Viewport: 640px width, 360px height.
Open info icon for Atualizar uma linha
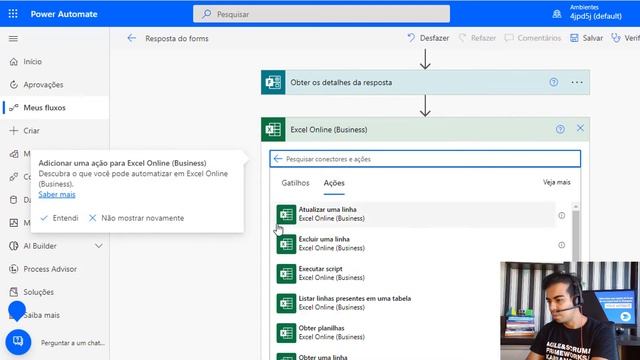(x=562, y=215)
